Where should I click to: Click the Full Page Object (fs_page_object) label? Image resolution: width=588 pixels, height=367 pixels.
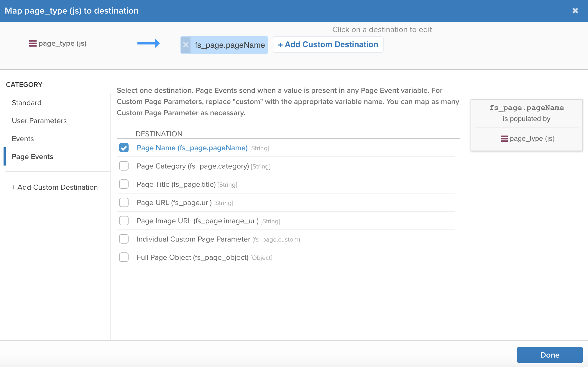click(x=193, y=257)
